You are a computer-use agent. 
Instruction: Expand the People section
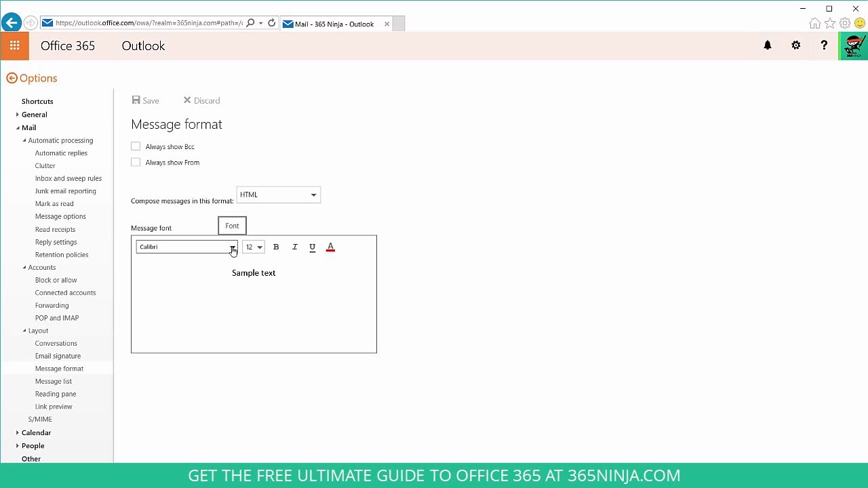18,445
